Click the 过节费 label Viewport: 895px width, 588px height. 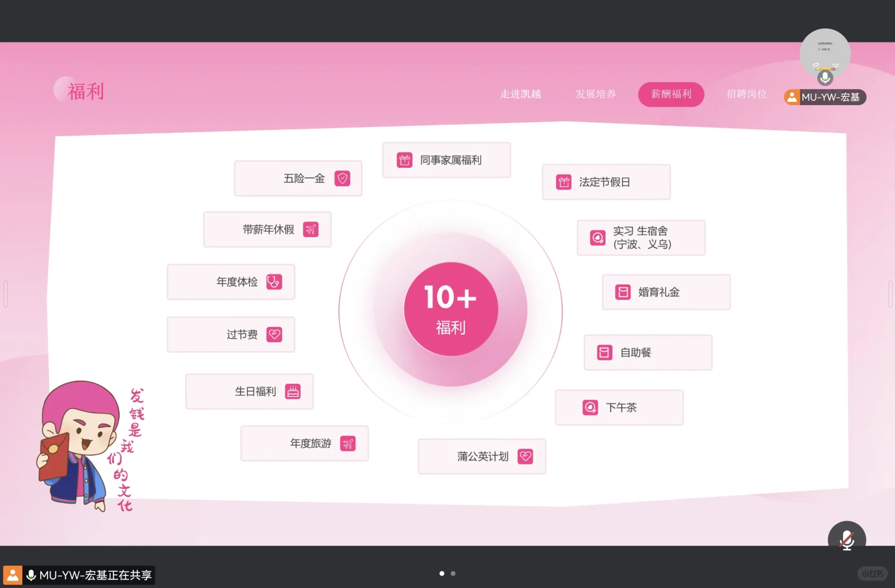click(x=242, y=334)
